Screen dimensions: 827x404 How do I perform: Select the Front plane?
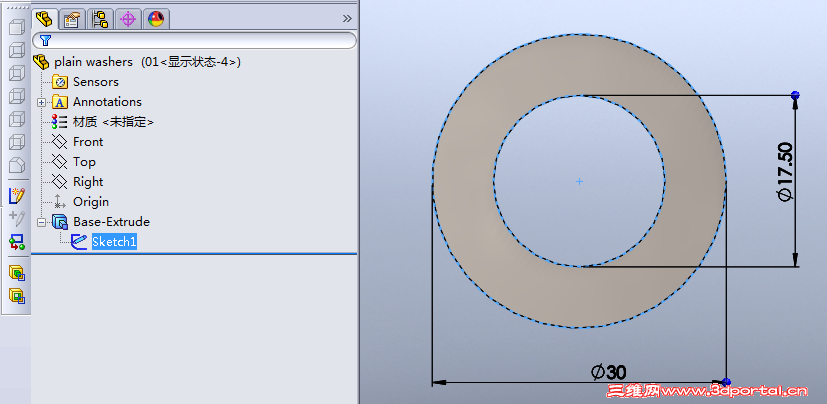point(78,142)
